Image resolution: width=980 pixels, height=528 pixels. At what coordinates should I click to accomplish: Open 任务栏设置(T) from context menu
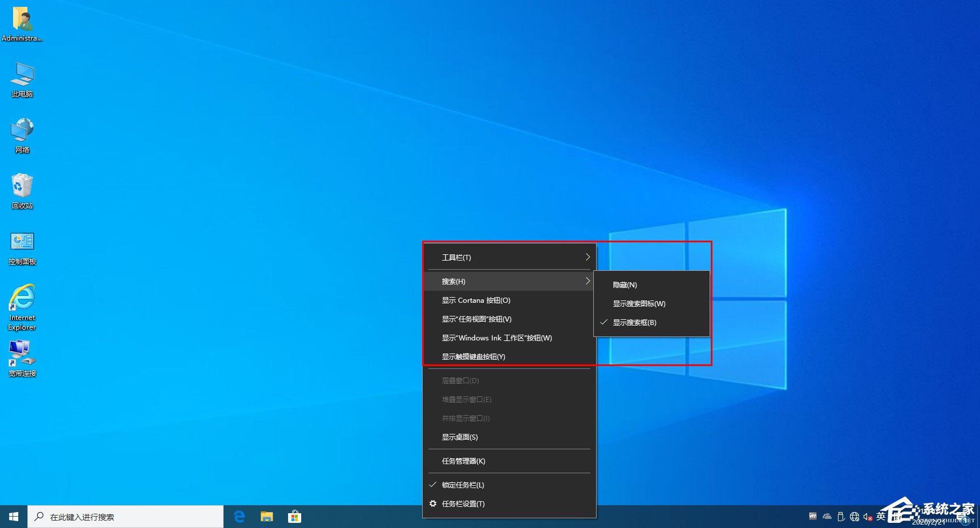(x=509, y=503)
